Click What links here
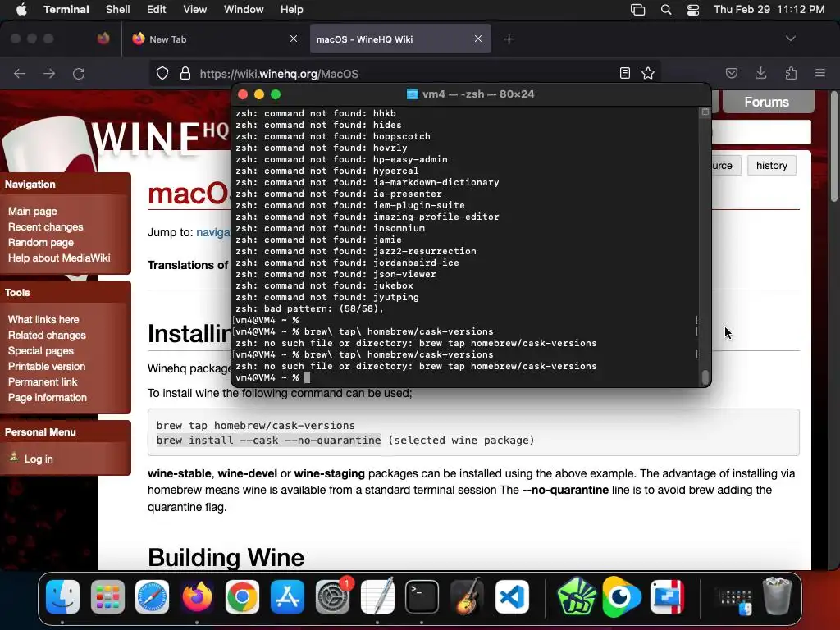The image size is (840, 630). click(x=43, y=319)
